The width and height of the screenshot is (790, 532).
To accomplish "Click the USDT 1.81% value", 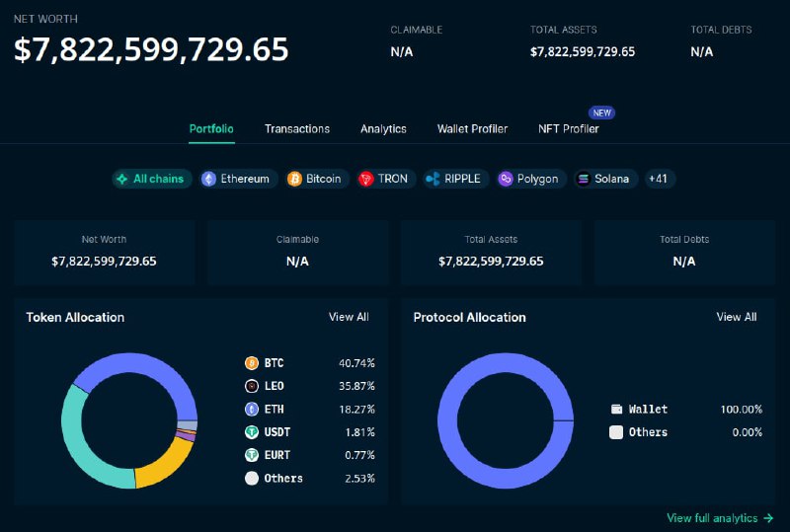I will click(x=359, y=432).
